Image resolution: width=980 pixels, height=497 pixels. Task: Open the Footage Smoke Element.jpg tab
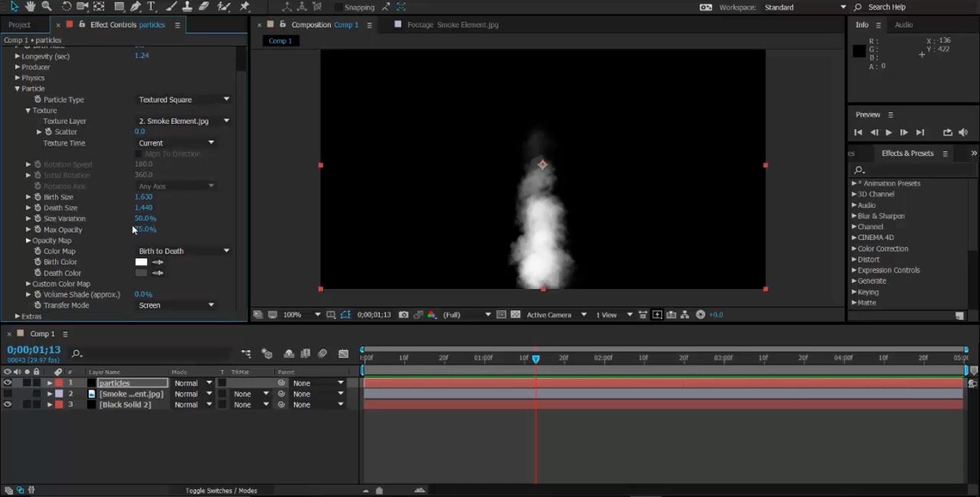(452, 24)
